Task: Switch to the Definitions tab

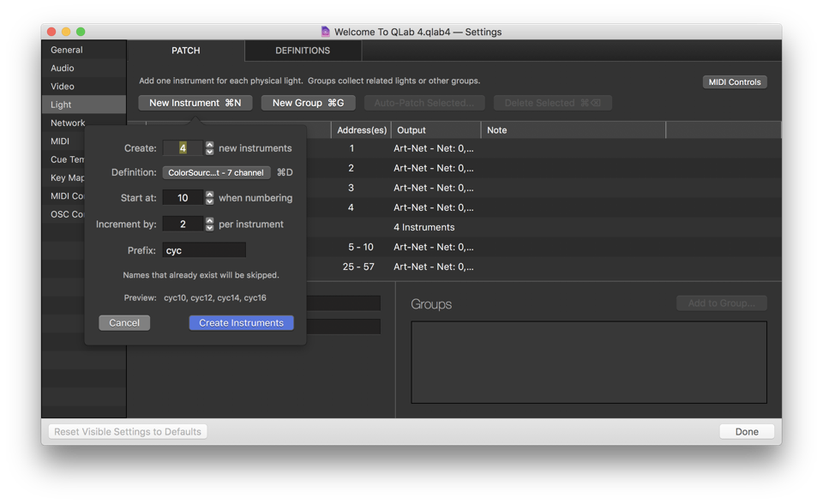Action: 303,51
